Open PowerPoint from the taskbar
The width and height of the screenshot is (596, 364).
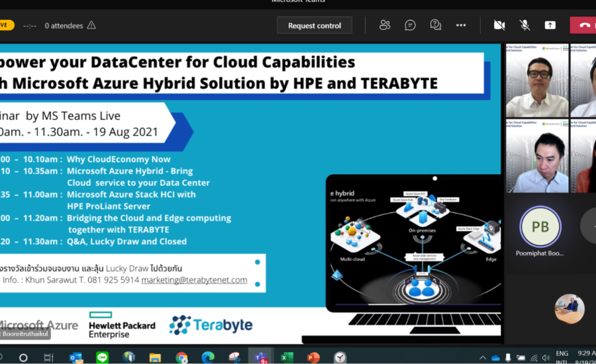(x=314, y=357)
